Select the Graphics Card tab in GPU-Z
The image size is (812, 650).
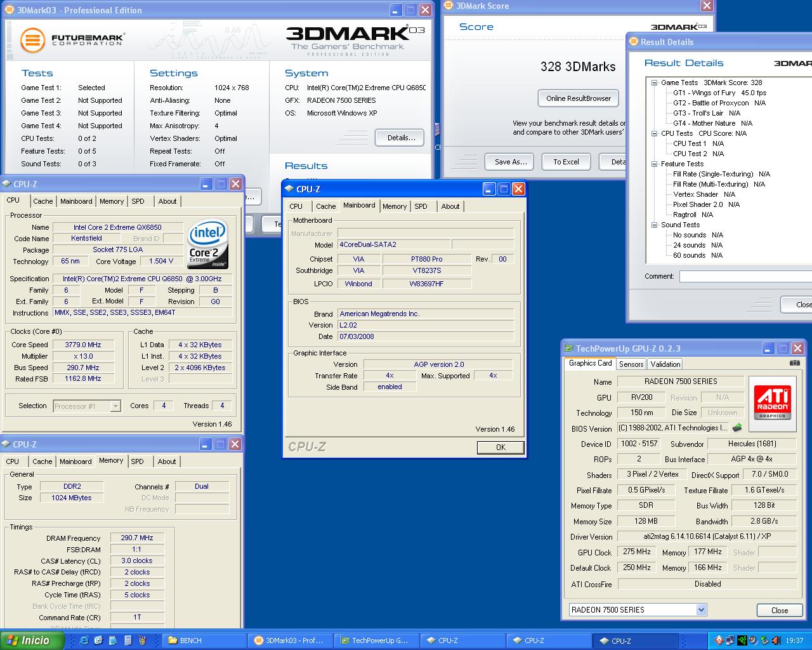tap(590, 363)
